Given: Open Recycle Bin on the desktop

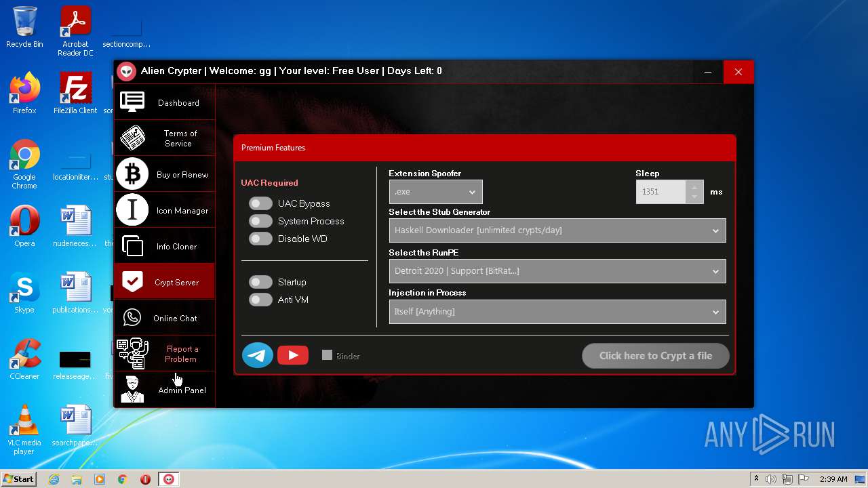Looking at the screenshot, I should pos(24,27).
